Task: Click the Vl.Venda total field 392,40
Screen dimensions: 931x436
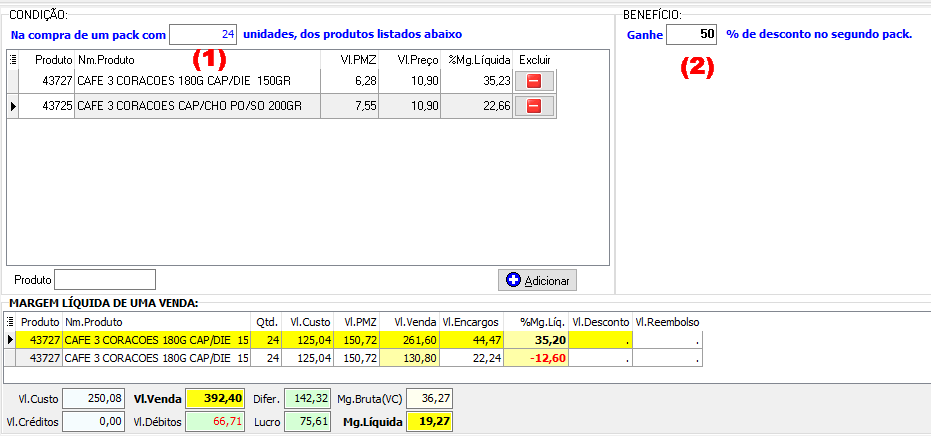Action: click(x=215, y=399)
